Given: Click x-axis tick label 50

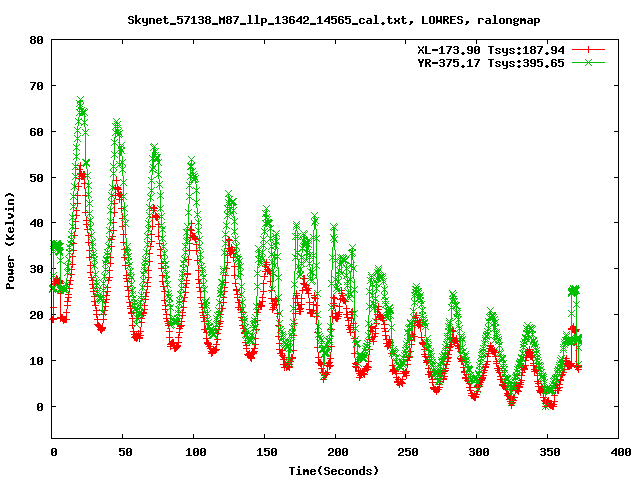Looking at the screenshot, I should (125, 452).
